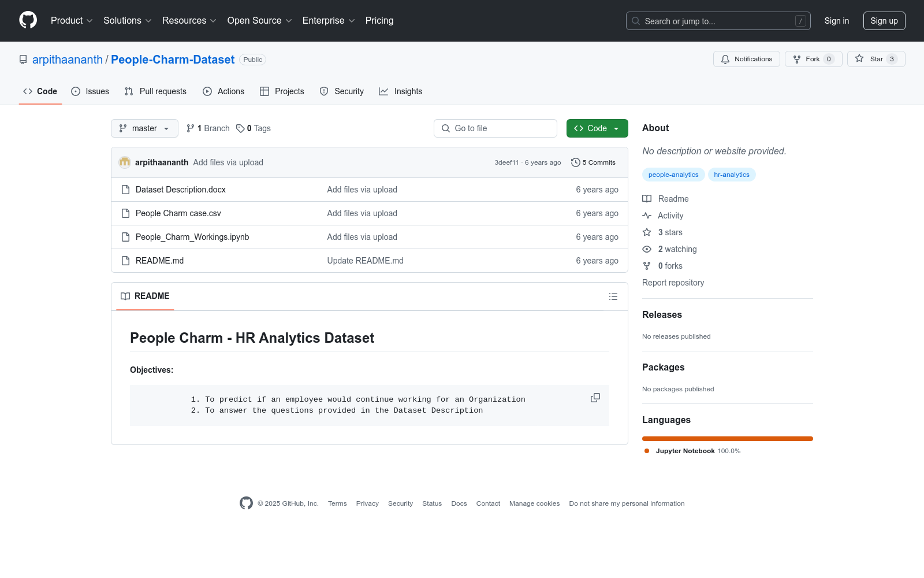Viewport: 924px width, 578px height.
Task: Go to the Security tab
Action: click(x=342, y=91)
